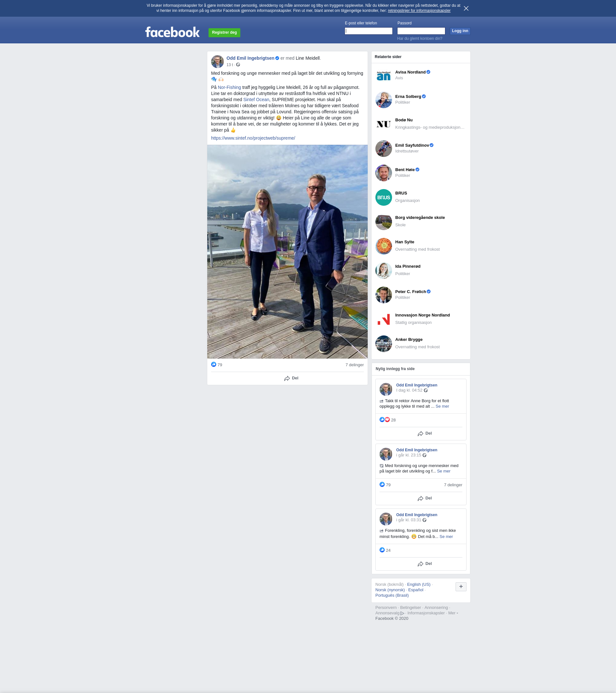Screen dimensions: 616x693
Task: Click the Bodø Nu logo
Action: (383, 124)
